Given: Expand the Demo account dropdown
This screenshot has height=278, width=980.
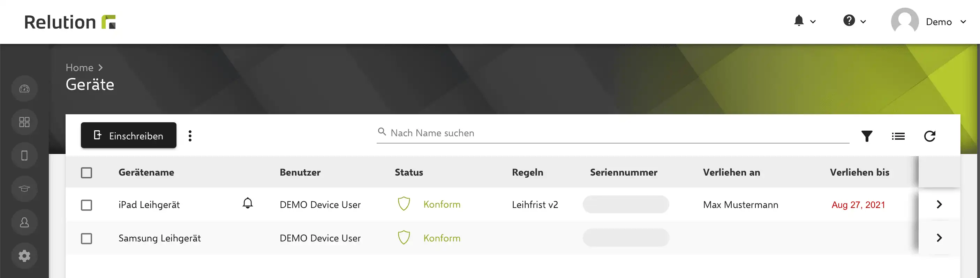Looking at the screenshot, I should click(963, 22).
